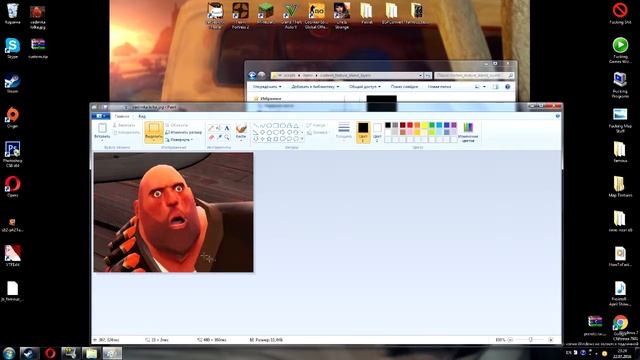Open the Brushes (Кисти) dropdown arrow
Image resolution: width=640 pixels, height=360 pixels.
[241, 139]
